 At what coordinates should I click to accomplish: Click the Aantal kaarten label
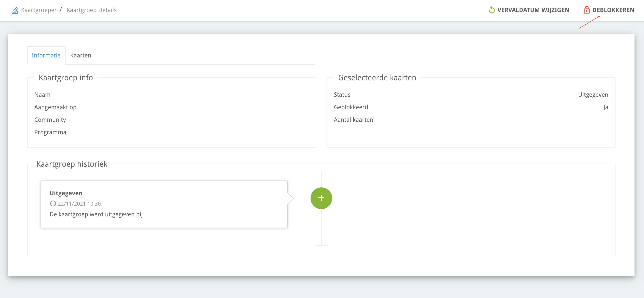(353, 120)
